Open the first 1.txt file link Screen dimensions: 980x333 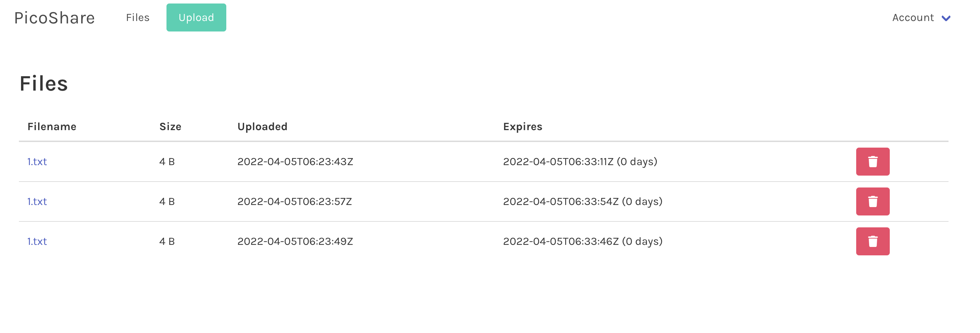[36, 161]
